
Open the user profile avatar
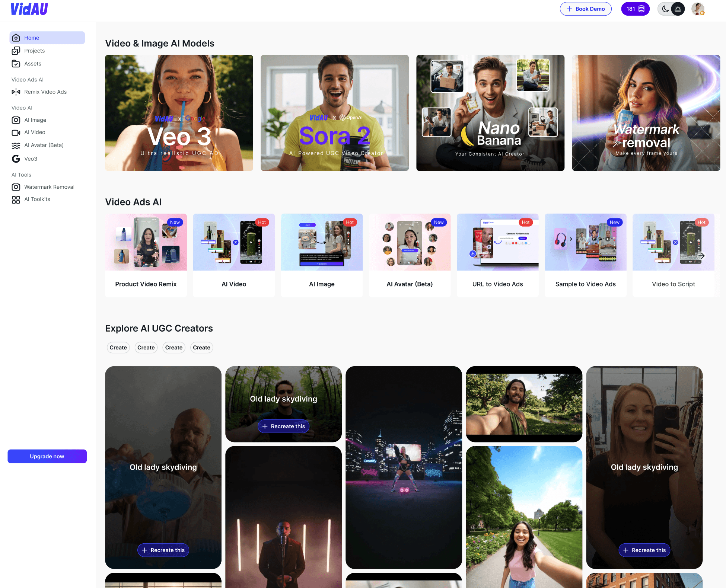(x=698, y=9)
